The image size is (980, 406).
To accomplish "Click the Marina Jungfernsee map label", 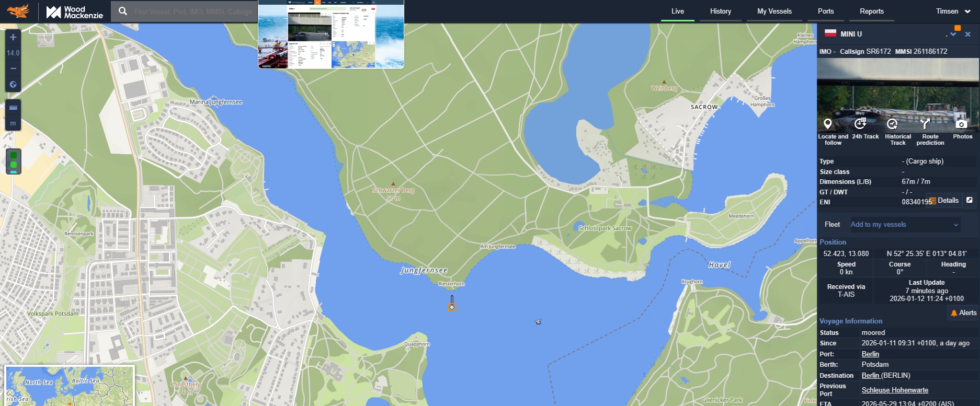I will 216,102.
